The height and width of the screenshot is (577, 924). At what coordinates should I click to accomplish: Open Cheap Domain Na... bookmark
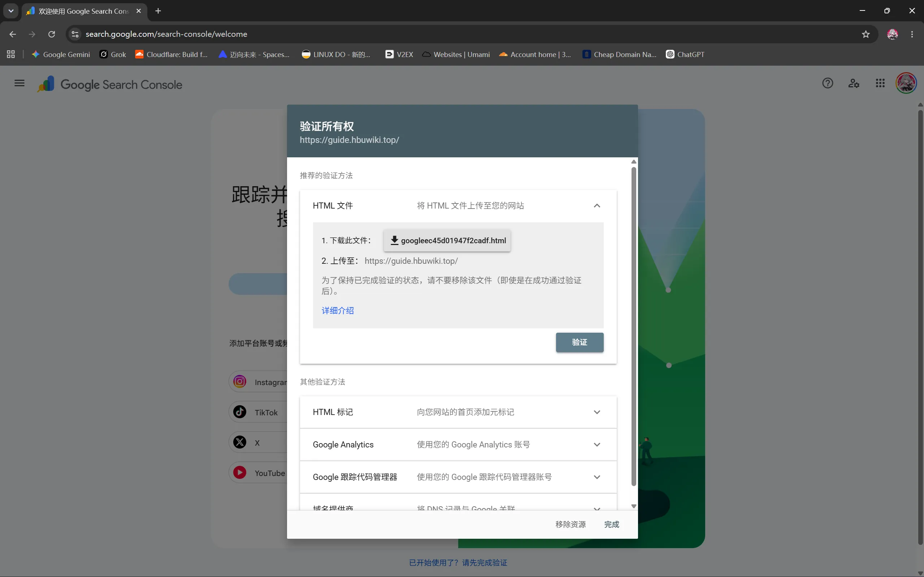coord(619,54)
